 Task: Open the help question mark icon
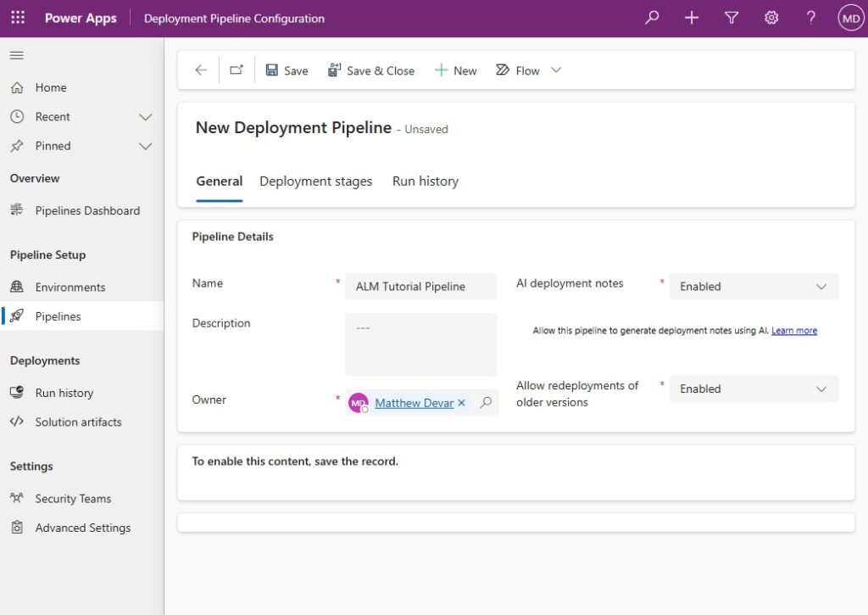811,18
